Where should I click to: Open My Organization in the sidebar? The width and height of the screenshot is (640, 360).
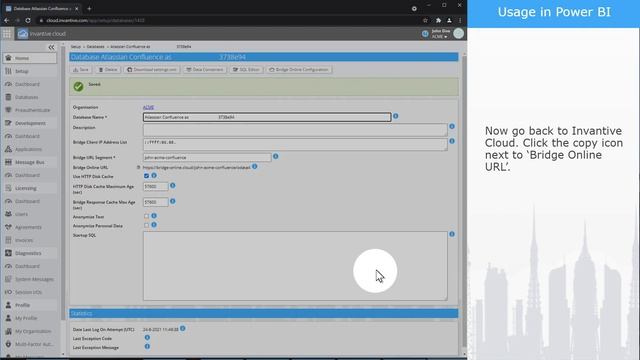pos(30,331)
